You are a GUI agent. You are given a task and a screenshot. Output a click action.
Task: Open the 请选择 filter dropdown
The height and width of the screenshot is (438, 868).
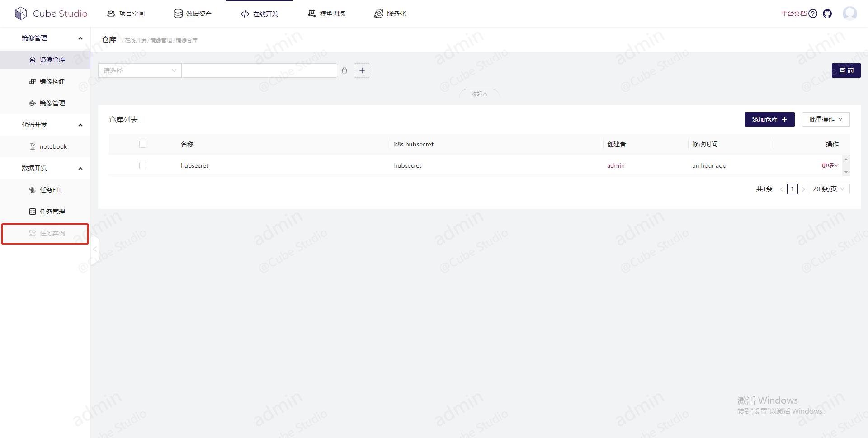[x=140, y=71]
